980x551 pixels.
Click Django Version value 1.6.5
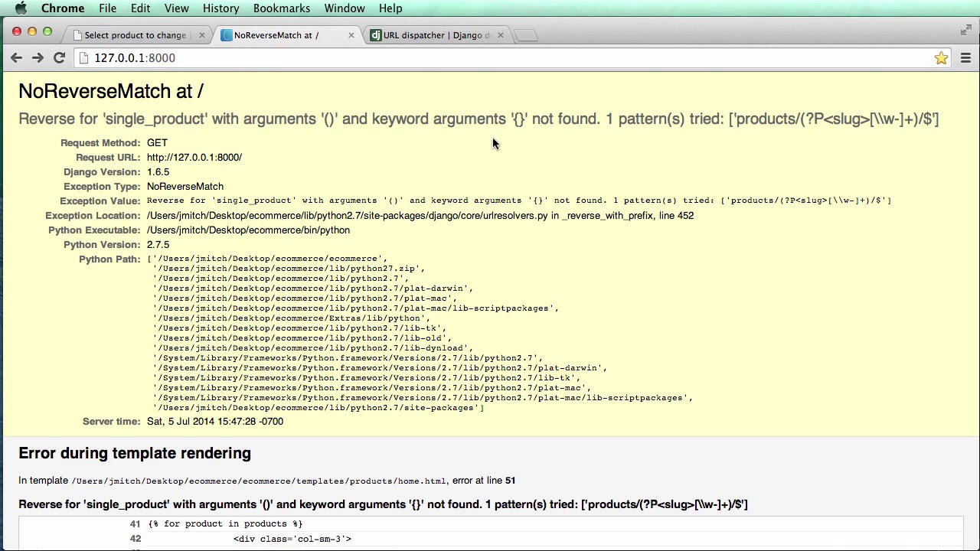coord(158,172)
